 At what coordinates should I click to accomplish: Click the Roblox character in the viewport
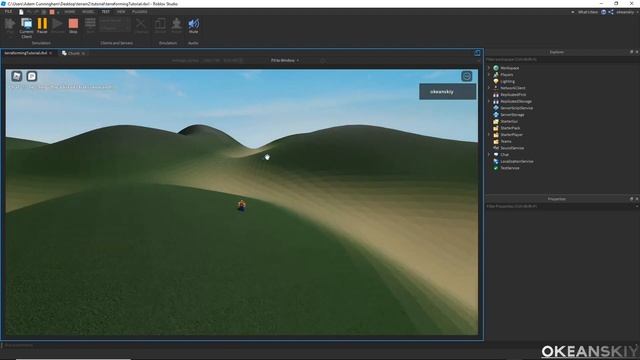[x=242, y=205]
